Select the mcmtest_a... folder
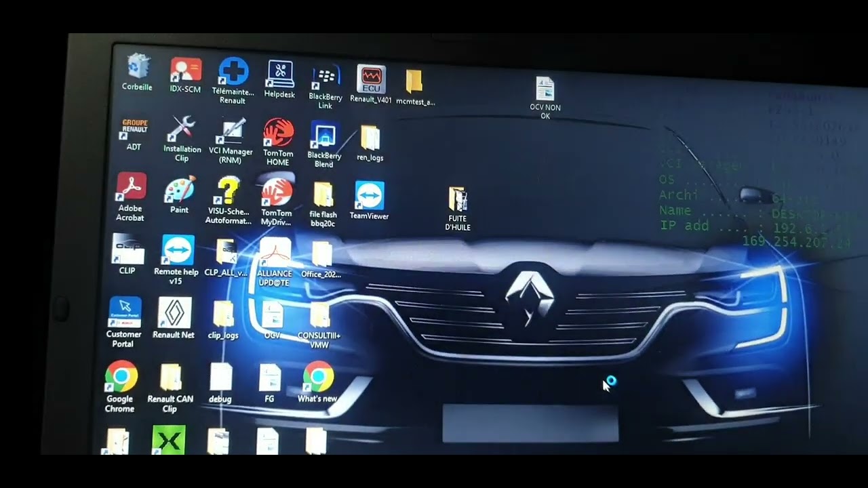This screenshot has height=488, width=868. 414,87
